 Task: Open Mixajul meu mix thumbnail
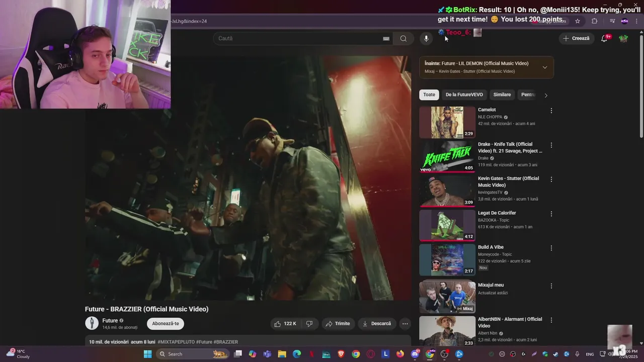coord(447,297)
